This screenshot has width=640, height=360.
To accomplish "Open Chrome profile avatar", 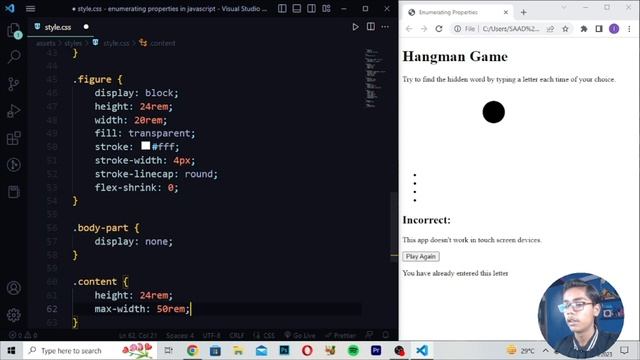I will [x=614, y=29].
